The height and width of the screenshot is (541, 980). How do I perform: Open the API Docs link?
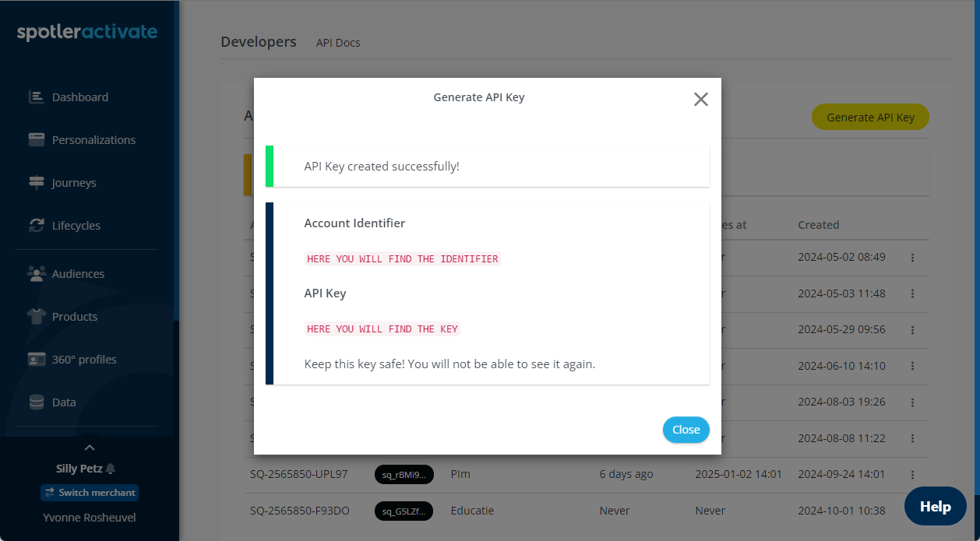point(338,43)
